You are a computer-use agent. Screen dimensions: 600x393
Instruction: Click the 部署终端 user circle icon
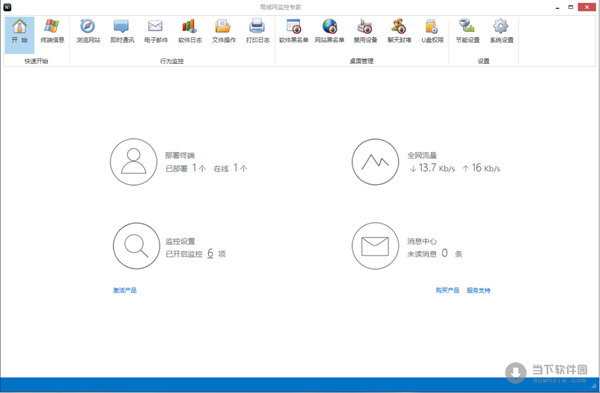click(134, 162)
